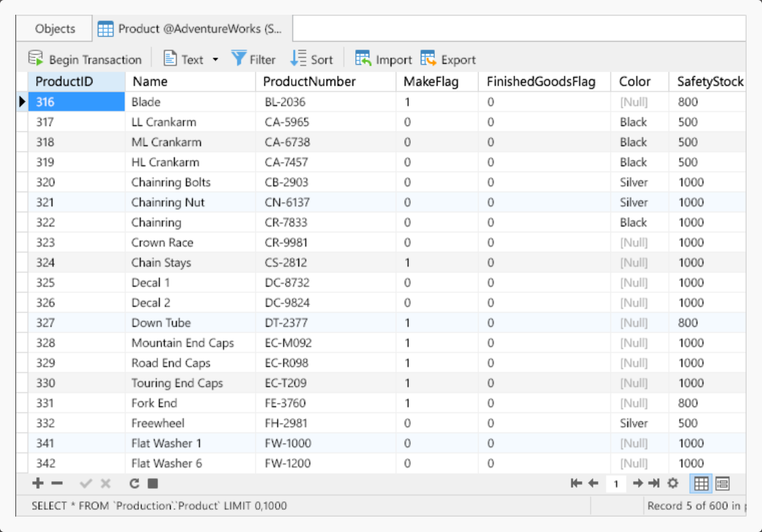The height and width of the screenshot is (532, 762).
Task: Click the page number input field
Action: click(615, 483)
